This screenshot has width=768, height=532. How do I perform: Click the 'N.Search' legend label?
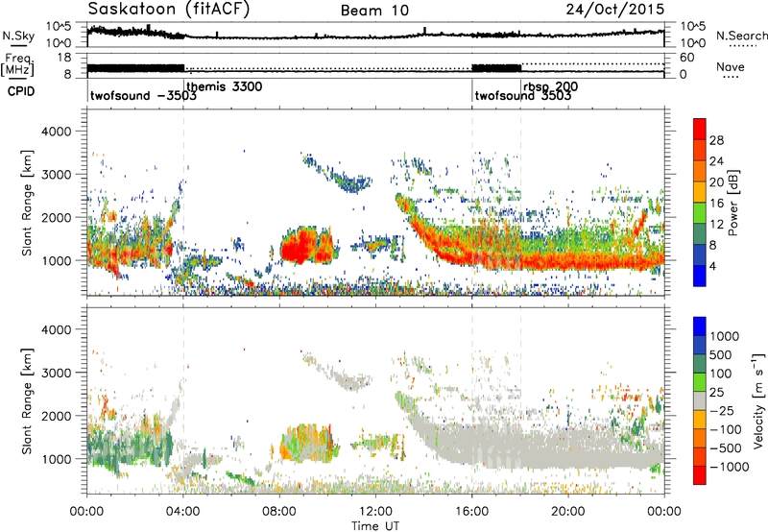(x=741, y=36)
